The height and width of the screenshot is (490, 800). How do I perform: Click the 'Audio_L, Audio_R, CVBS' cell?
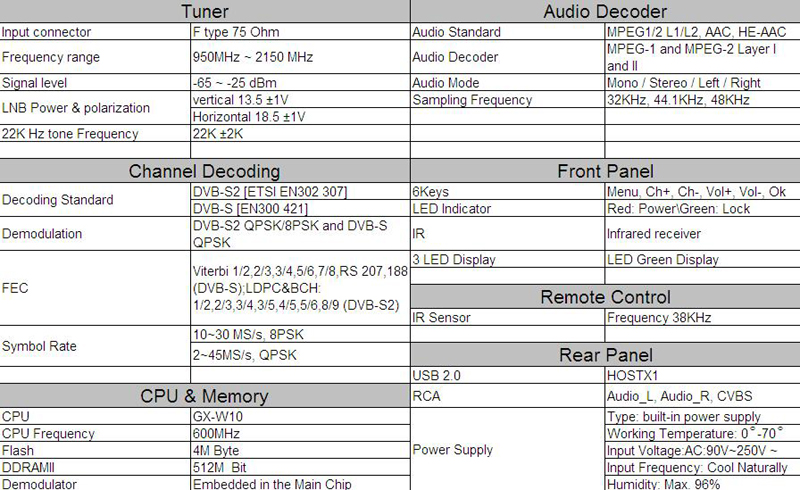coord(703,396)
